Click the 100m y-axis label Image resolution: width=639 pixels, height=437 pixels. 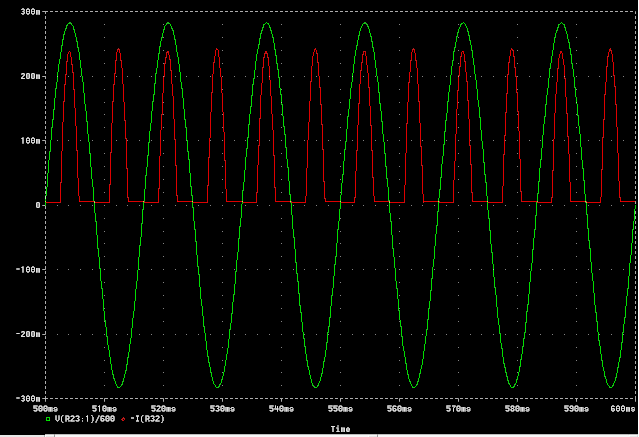coord(30,140)
